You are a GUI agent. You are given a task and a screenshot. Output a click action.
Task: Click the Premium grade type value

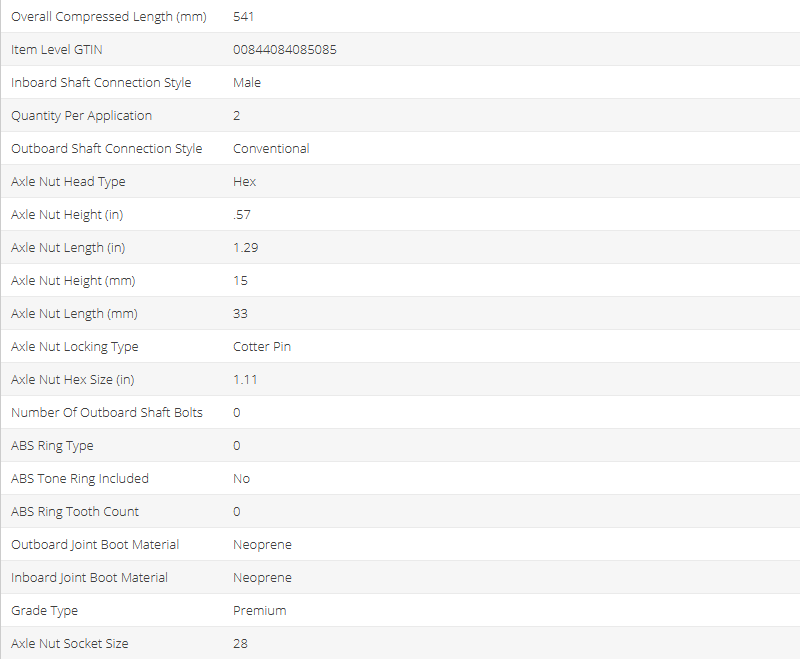click(259, 610)
